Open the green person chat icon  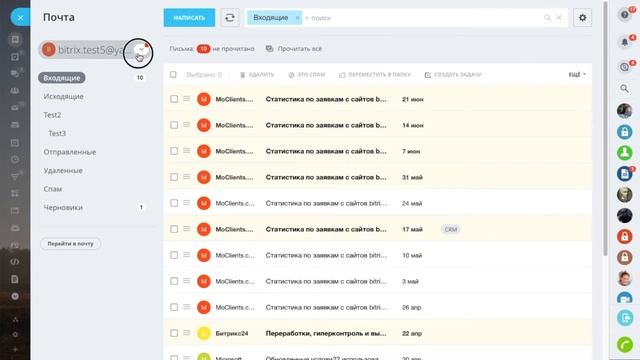[x=624, y=153]
